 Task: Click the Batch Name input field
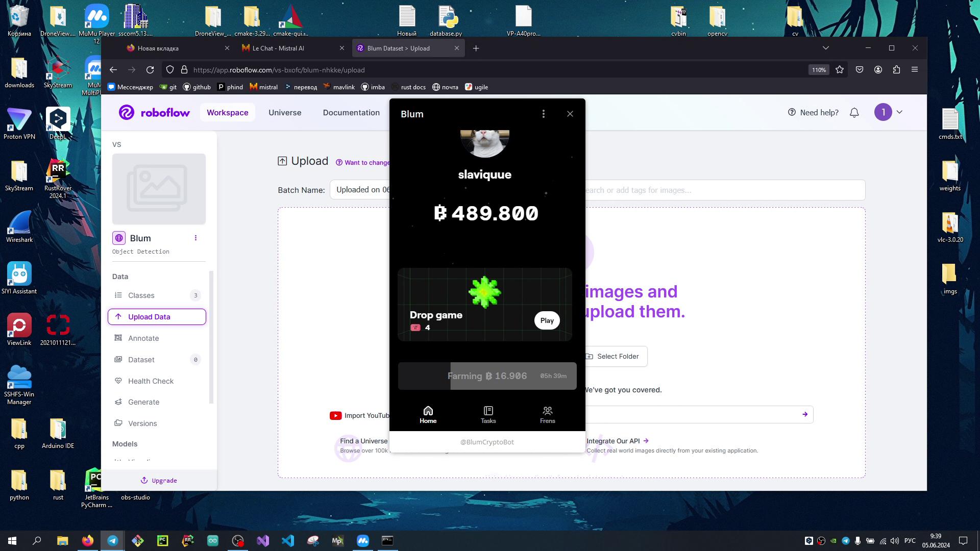(x=360, y=190)
